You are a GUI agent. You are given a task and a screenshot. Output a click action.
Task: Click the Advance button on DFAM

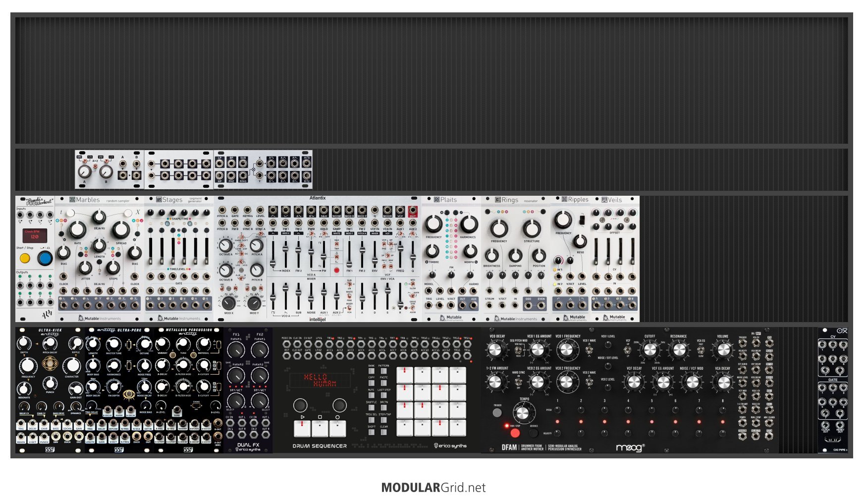point(534,433)
